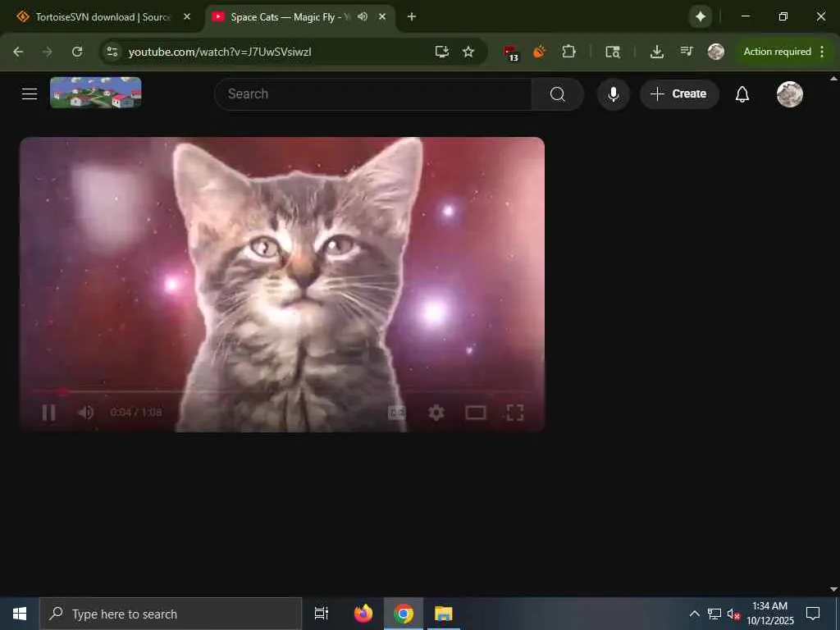Screen dimensions: 840x630
Task: Click the page scrollbar down arrow
Action: point(833,589)
